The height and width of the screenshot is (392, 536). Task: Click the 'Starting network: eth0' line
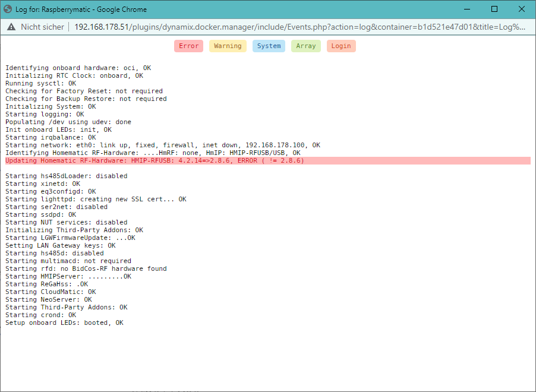tap(163, 146)
